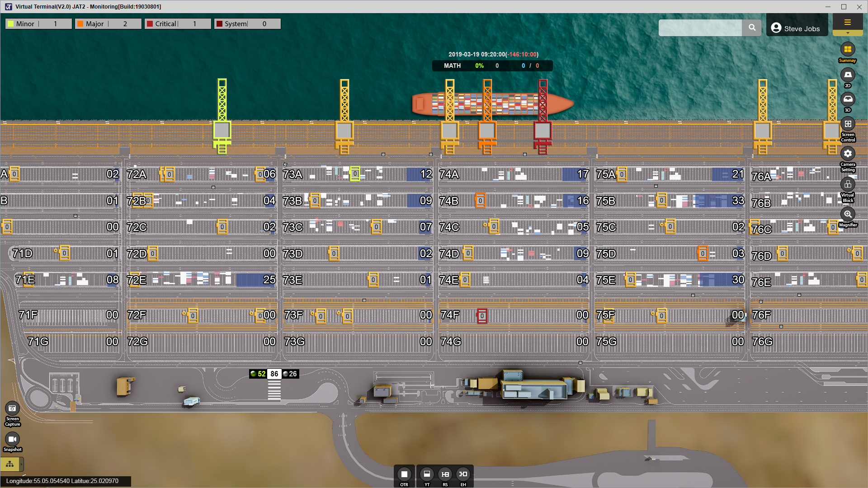Take a Screen Capture
The height and width of the screenshot is (488, 868).
click(x=12, y=408)
